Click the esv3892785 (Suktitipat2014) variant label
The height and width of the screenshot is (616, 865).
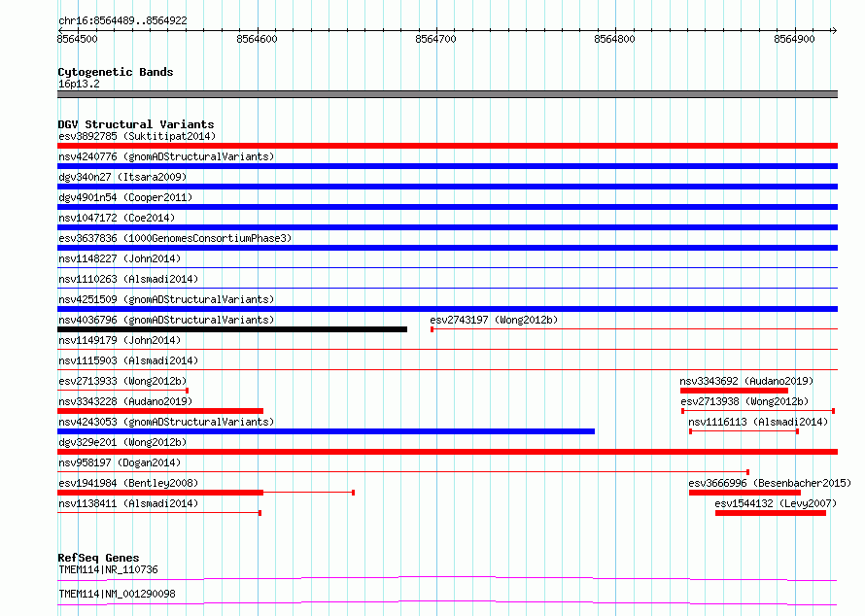pyautogui.click(x=137, y=136)
